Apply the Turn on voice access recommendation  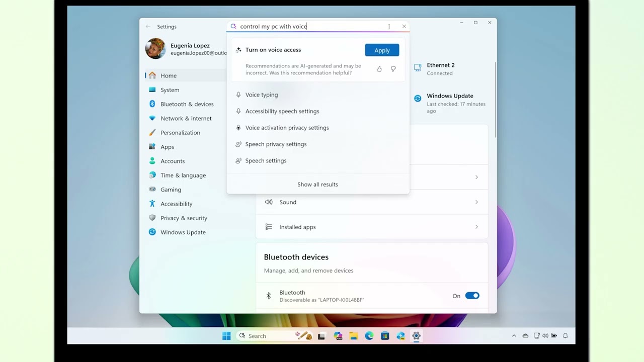pyautogui.click(x=382, y=50)
